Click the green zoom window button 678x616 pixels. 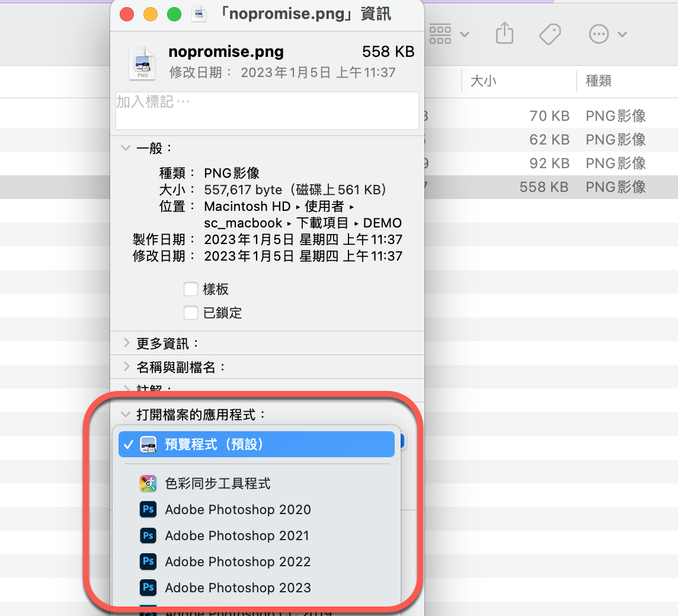click(x=174, y=14)
